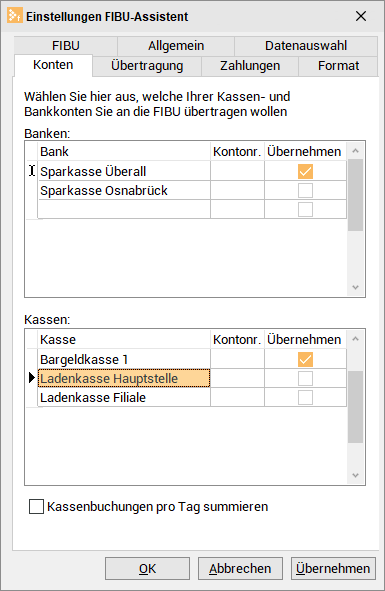Screen dimensions: 385x591
Task: Enable Kassenbuchungen pro Tag summieren
Action: (x=36, y=507)
